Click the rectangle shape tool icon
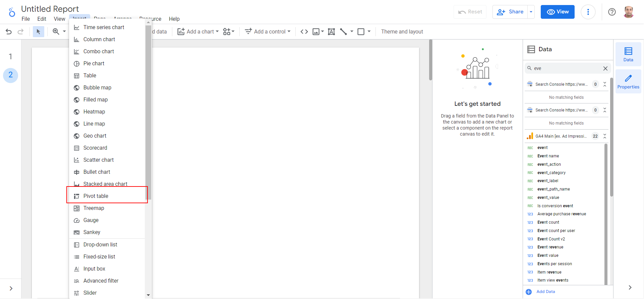Image resolution: width=644 pixels, height=299 pixels. pyautogui.click(x=361, y=31)
